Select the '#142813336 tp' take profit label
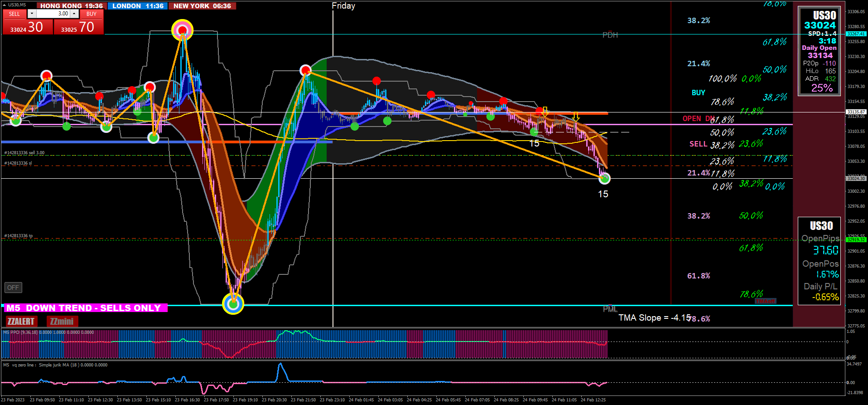Viewport: 868px width, 405px height. click(19, 236)
